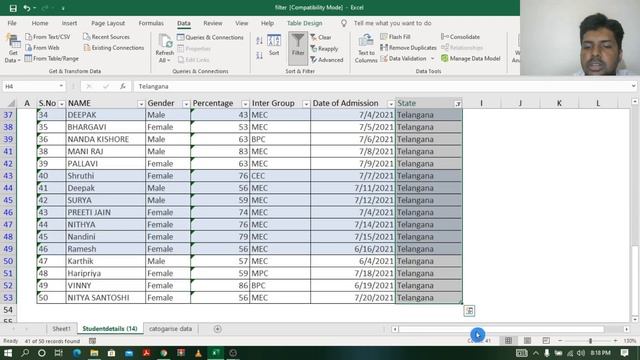This screenshot has height=360, width=640.
Task: Open the NAME column filter dropdown
Action: pos(141,104)
